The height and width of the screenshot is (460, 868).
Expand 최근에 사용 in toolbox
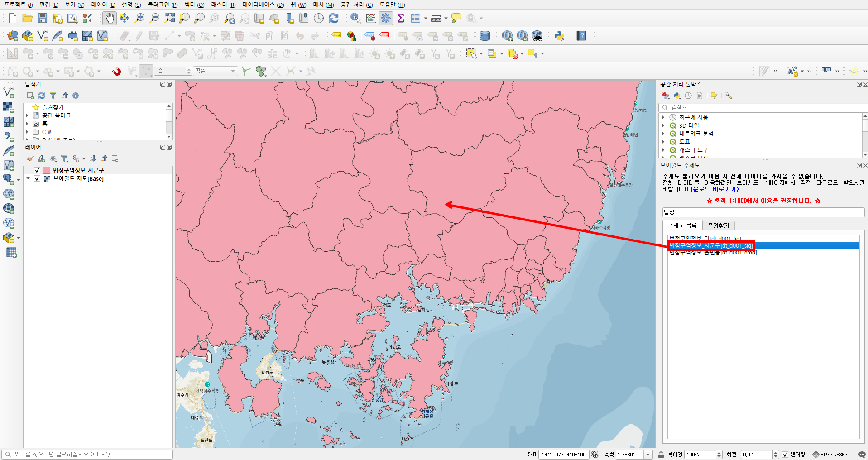[x=663, y=117]
